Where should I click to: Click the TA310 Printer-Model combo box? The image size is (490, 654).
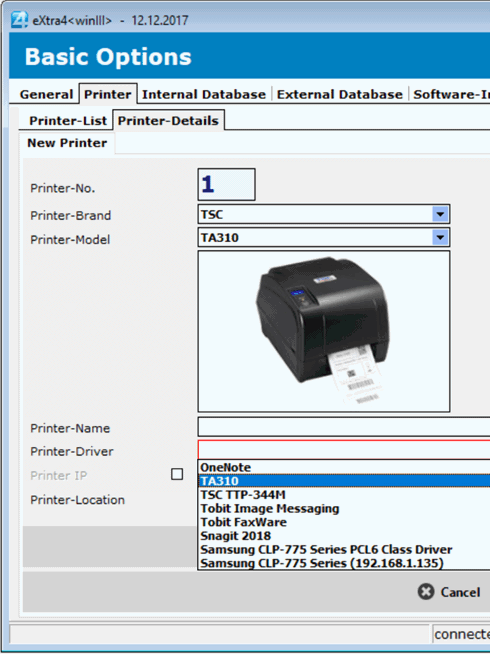[x=324, y=238]
